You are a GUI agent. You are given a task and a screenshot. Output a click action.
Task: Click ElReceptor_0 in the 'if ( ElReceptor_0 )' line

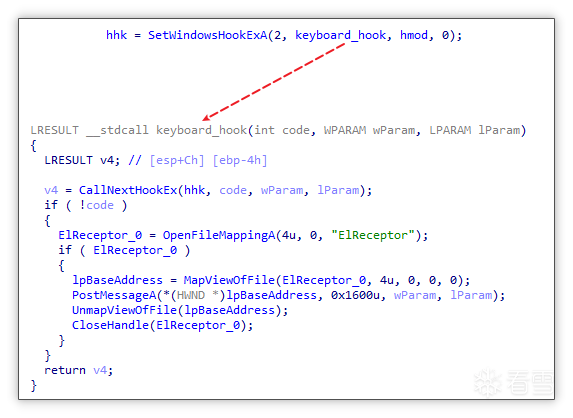click(x=135, y=250)
